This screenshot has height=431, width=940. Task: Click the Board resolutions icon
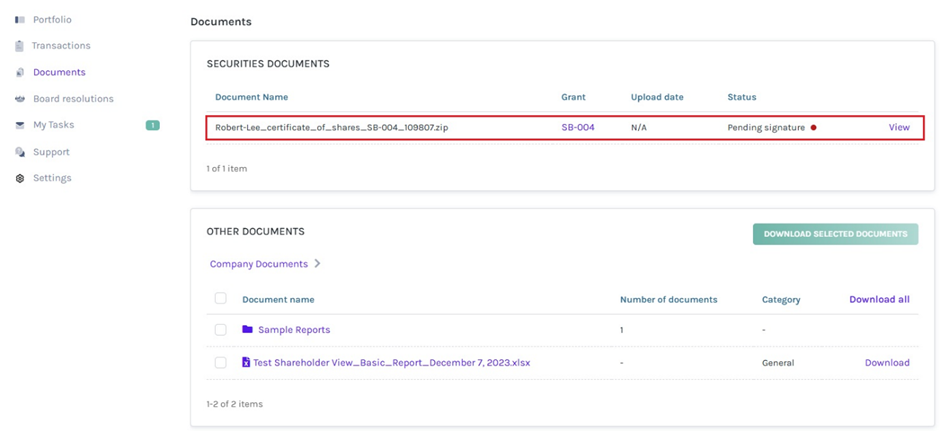[19, 99]
